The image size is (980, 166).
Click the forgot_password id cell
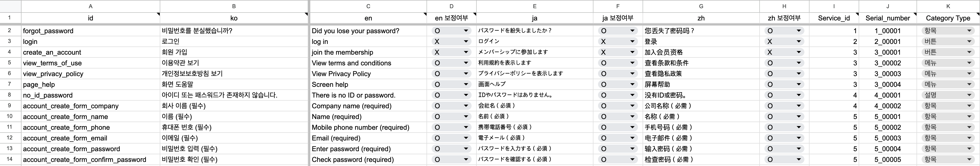click(91, 31)
